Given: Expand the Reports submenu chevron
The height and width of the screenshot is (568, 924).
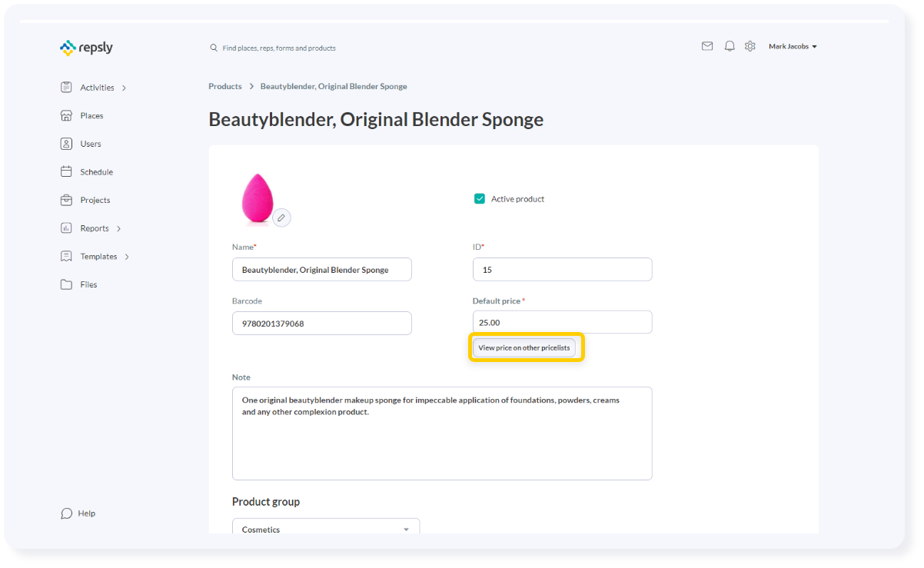Looking at the screenshot, I should [119, 229].
